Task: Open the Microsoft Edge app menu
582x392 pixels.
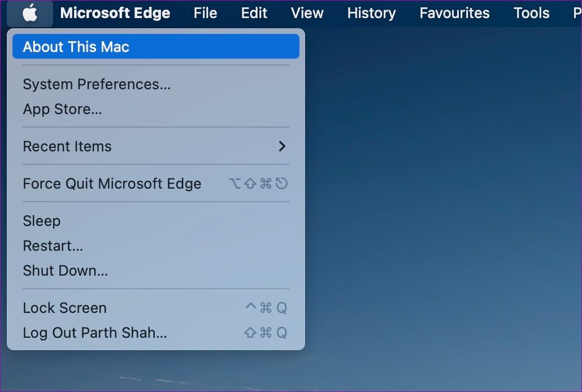Action: pyautogui.click(x=115, y=13)
